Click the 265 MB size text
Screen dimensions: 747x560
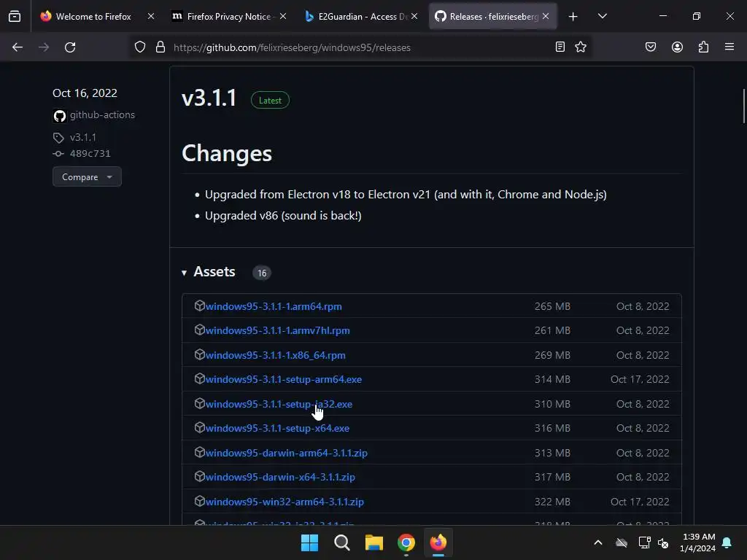552,306
